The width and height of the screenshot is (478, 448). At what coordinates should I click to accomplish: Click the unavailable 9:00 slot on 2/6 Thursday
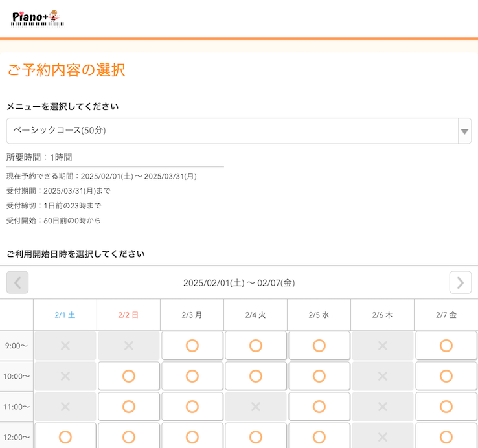pos(383,346)
